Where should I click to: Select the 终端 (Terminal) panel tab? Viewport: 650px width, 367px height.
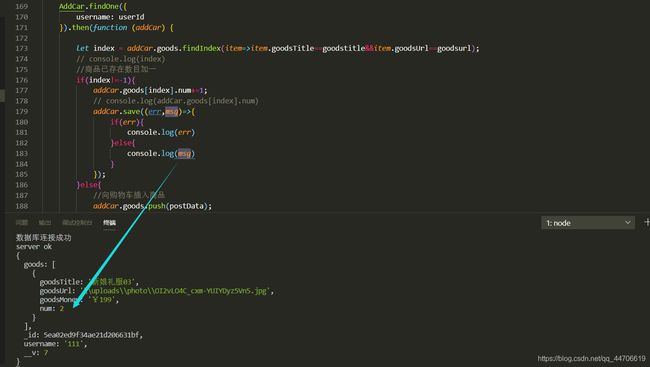tap(109, 223)
